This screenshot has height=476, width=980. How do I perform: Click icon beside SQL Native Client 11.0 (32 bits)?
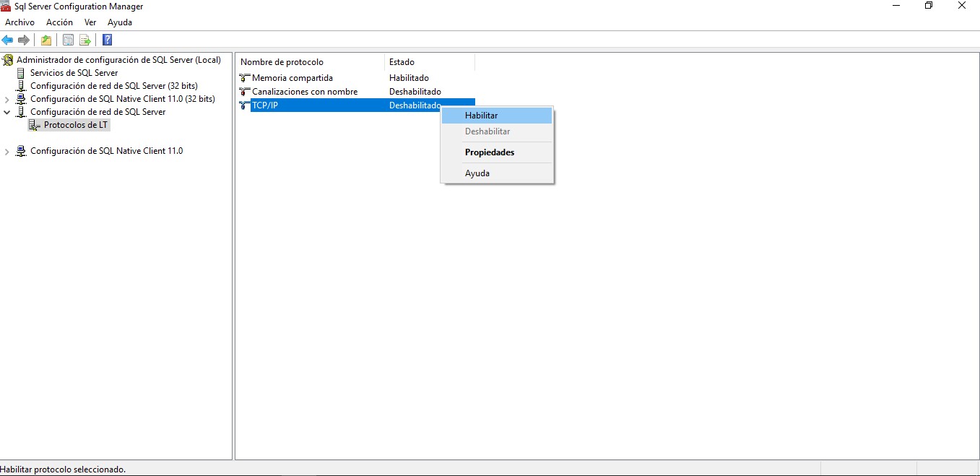click(x=21, y=99)
